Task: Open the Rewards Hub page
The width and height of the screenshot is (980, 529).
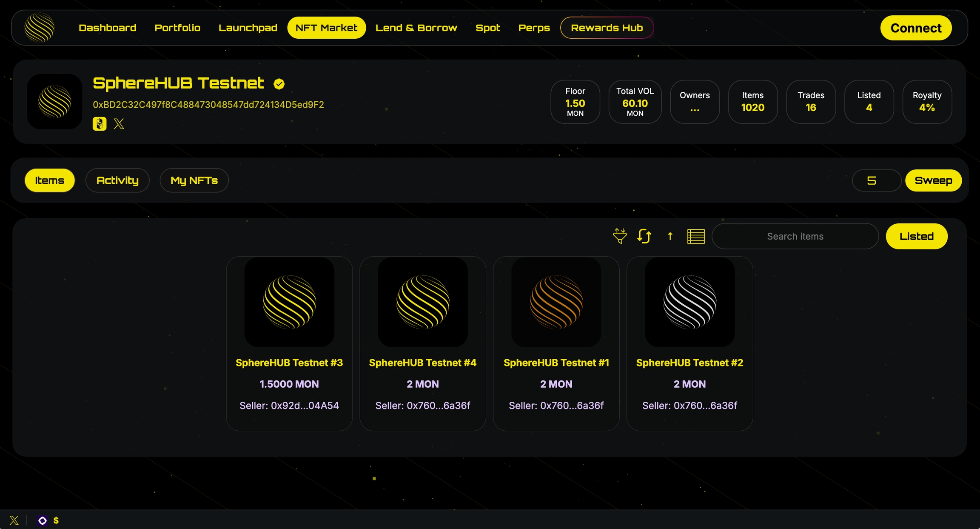Action: [x=607, y=28]
